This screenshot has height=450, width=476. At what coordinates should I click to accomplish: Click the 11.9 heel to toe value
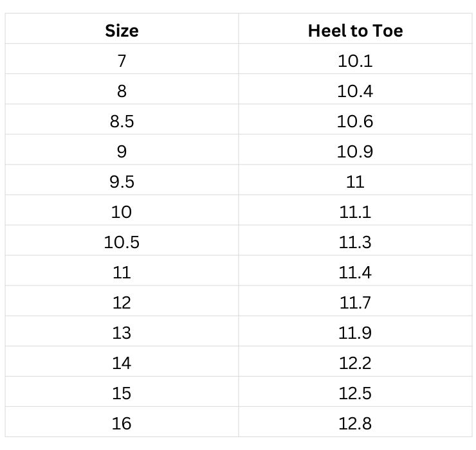[355, 333]
